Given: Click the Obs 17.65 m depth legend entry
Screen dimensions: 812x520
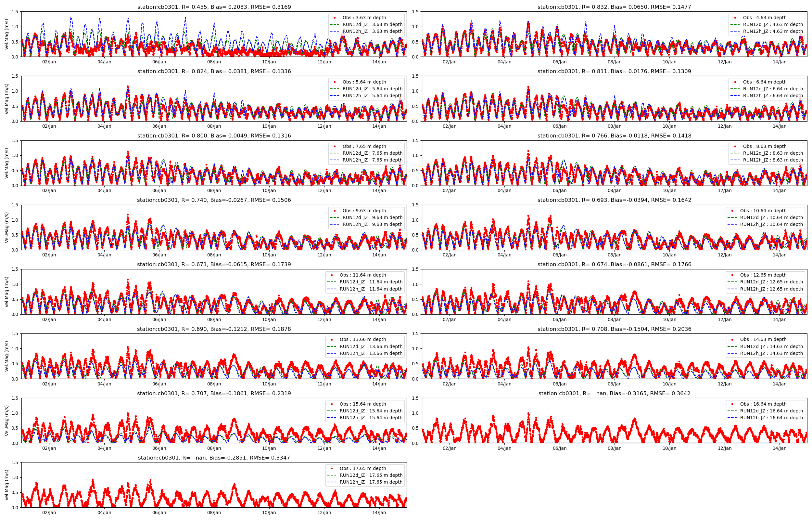Looking at the screenshot, I should click(x=363, y=468).
